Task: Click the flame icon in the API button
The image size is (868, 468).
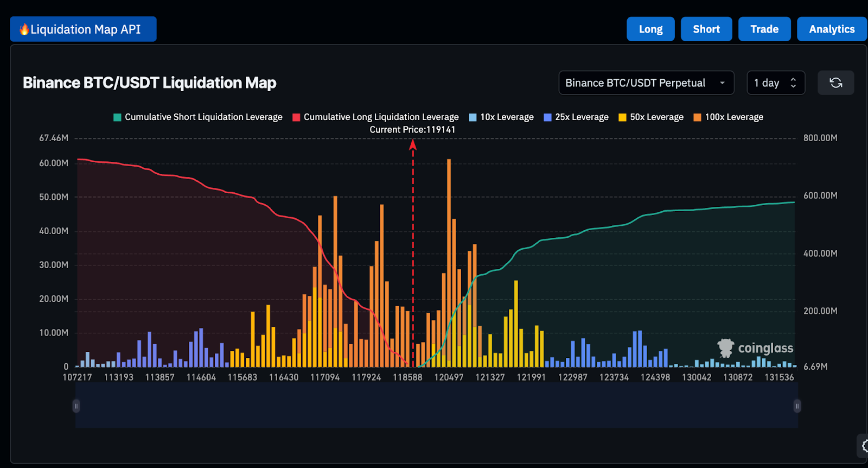Action: [24, 29]
